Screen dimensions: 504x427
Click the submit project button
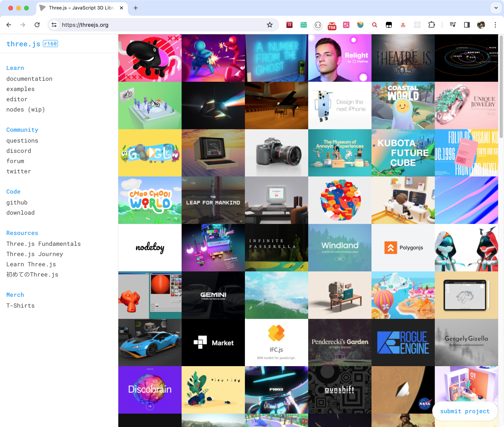465,411
